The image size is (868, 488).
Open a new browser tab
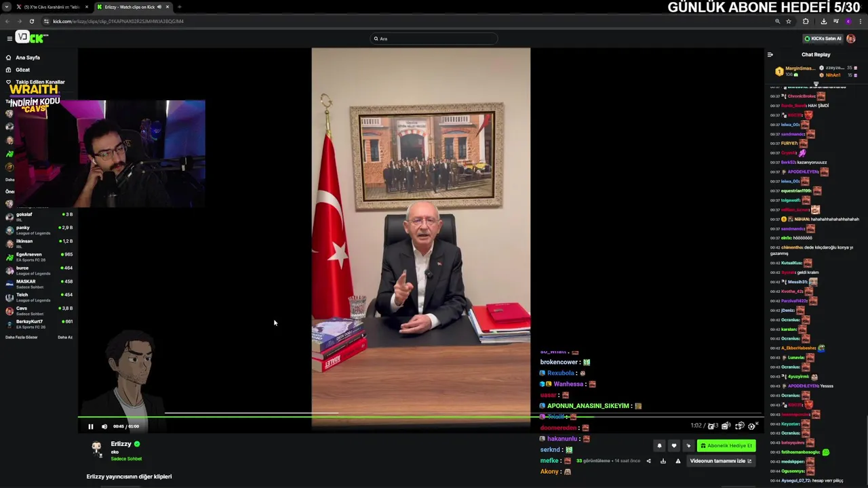tap(179, 7)
